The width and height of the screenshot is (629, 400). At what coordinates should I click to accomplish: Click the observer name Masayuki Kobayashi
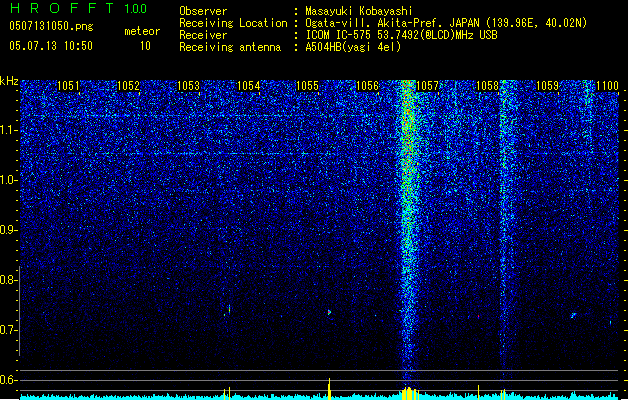[x=359, y=11]
